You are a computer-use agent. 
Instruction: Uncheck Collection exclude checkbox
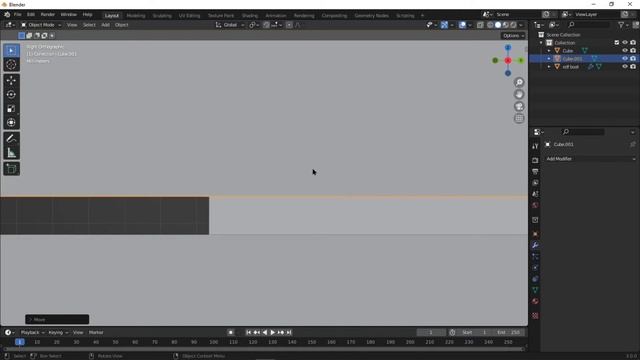pos(617,42)
